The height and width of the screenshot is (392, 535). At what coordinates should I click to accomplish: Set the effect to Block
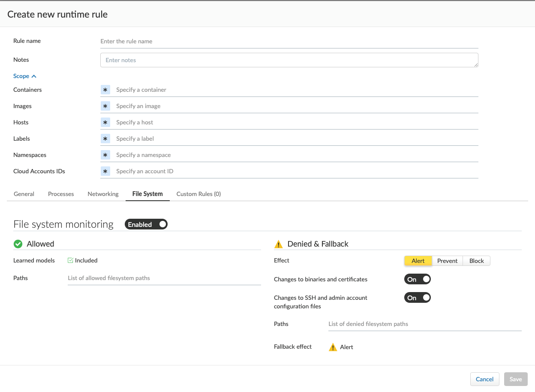tap(476, 261)
